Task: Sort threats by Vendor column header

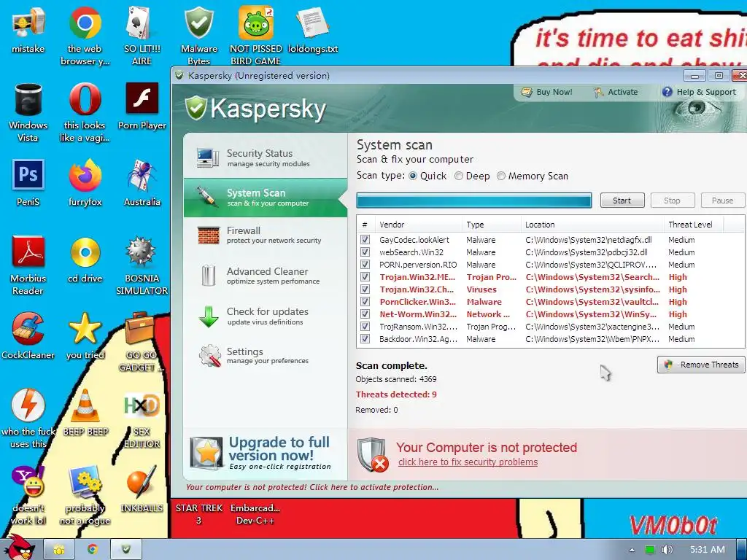Action: point(418,225)
